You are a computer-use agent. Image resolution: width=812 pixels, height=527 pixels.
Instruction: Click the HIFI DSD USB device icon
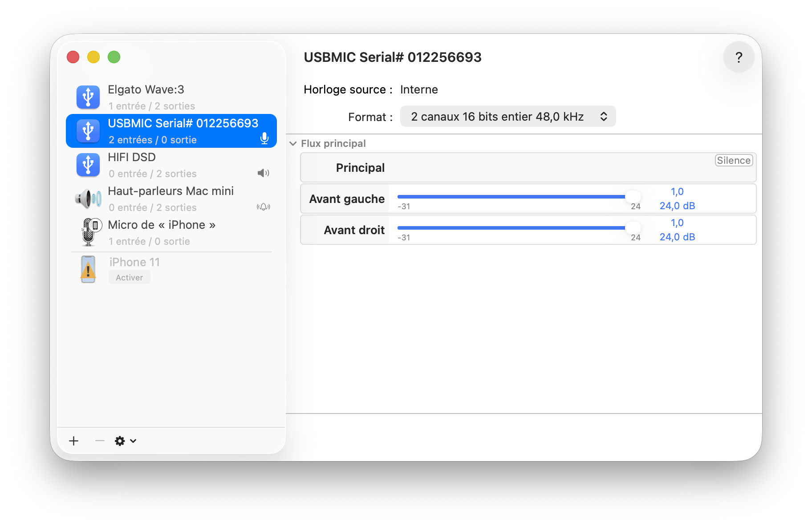click(x=88, y=165)
